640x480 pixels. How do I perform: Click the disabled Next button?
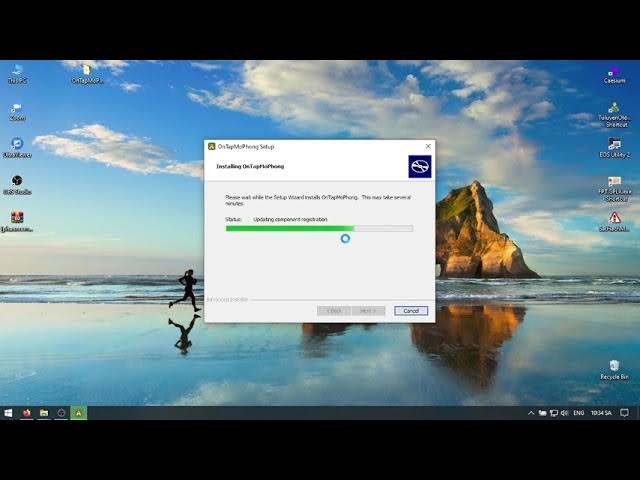(368, 311)
